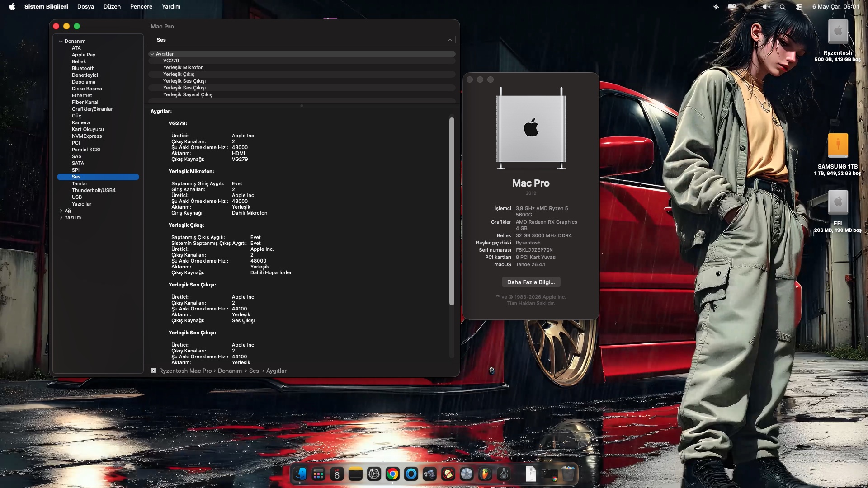This screenshot has height=488, width=868.
Task: Launch FL Studio from the Dock
Action: coord(485,474)
